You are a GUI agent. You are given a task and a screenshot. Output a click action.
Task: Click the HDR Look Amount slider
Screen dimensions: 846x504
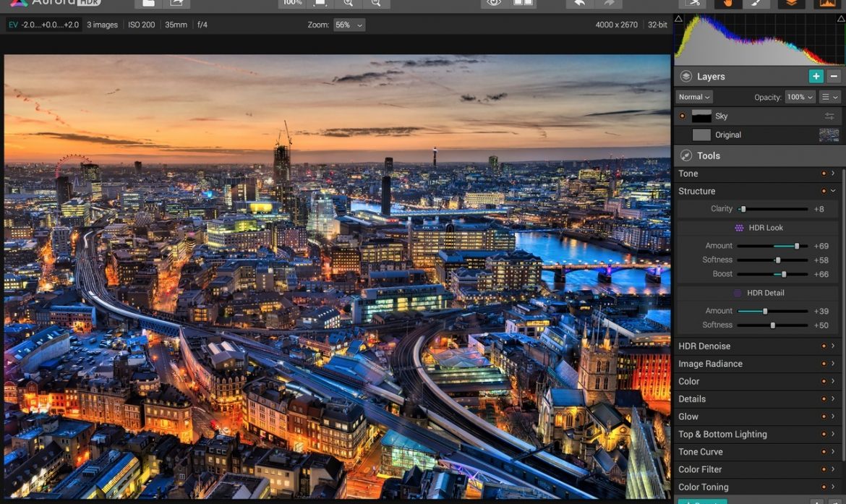click(x=773, y=246)
